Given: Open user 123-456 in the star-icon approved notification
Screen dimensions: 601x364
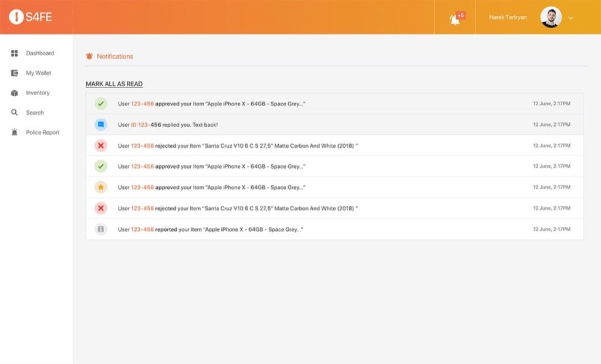Looking at the screenshot, I should [142, 188].
